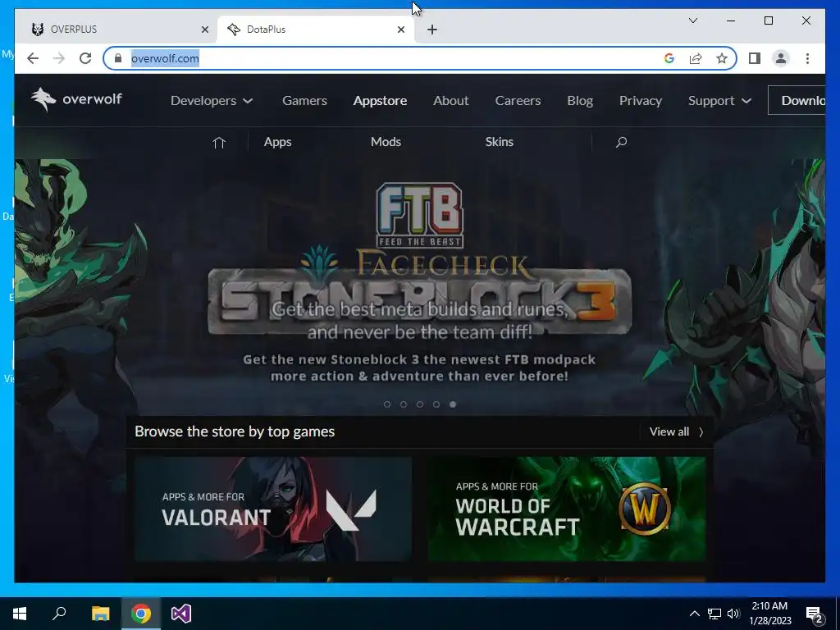Toggle the browser side panel icon
Screen dimensions: 840x630
point(755,58)
